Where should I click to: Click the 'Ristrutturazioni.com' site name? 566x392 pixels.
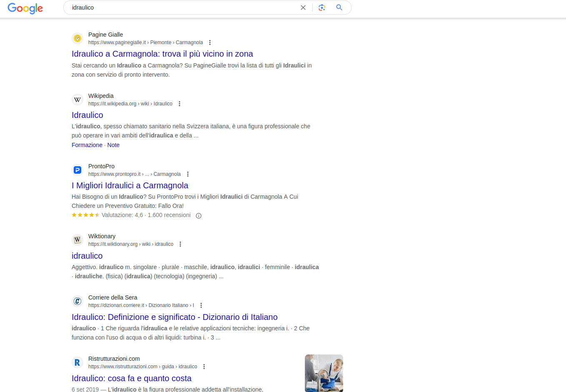click(114, 359)
